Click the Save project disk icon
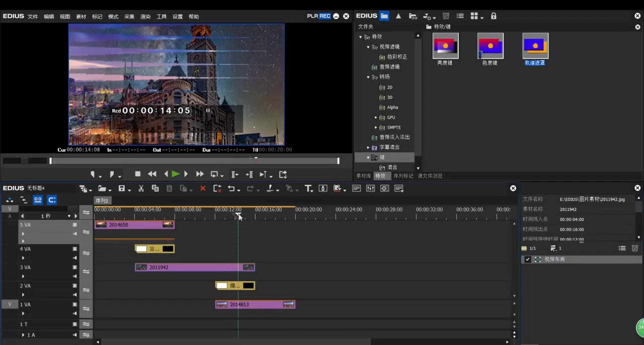 (122, 189)
